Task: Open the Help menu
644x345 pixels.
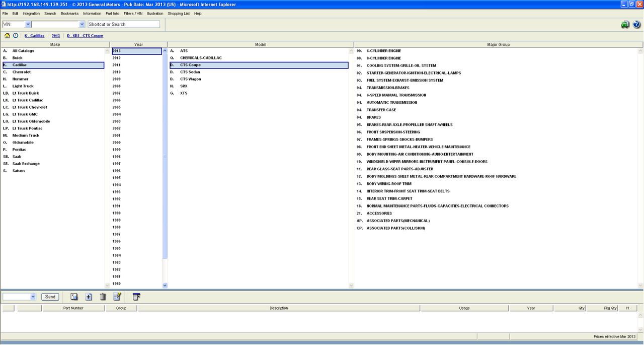Action: pyautogui.click(x=198, y=14)
